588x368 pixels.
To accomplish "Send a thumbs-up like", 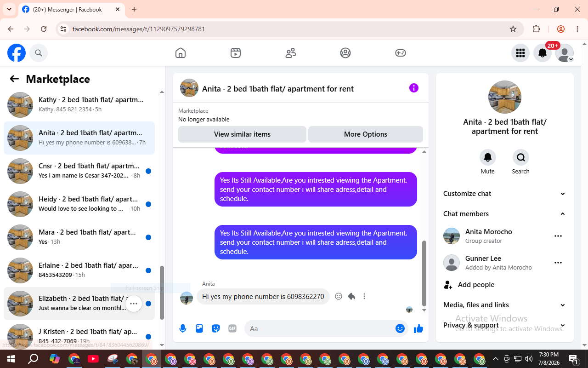I will point(418,328).
